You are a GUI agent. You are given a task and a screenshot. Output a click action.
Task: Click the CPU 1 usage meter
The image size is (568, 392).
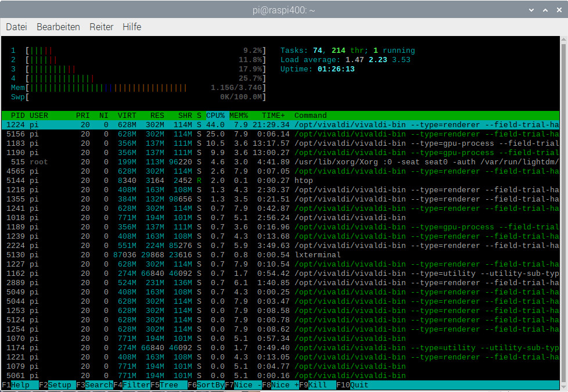138,51
